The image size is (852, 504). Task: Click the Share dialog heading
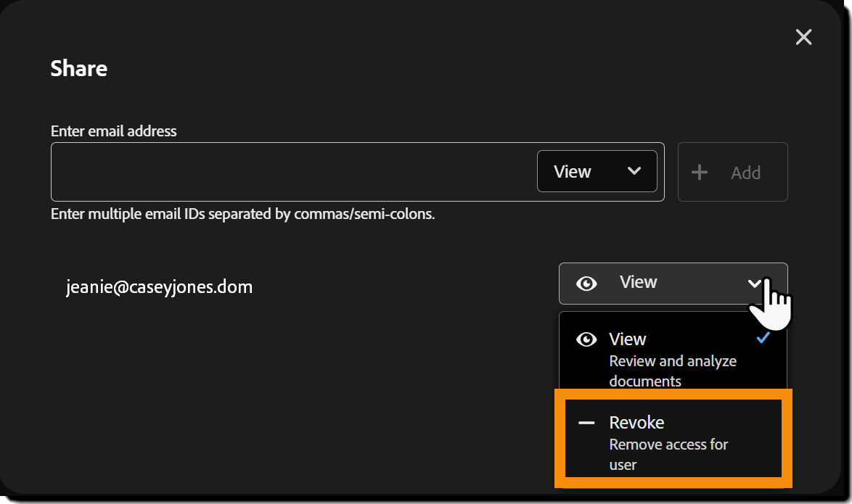tap(79, 69)
